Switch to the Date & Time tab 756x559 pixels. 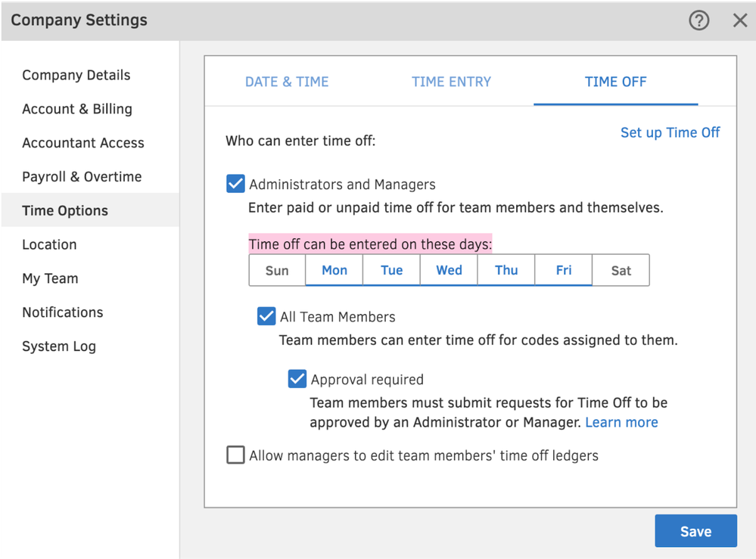pyautogui.click(x=287, y=82)
